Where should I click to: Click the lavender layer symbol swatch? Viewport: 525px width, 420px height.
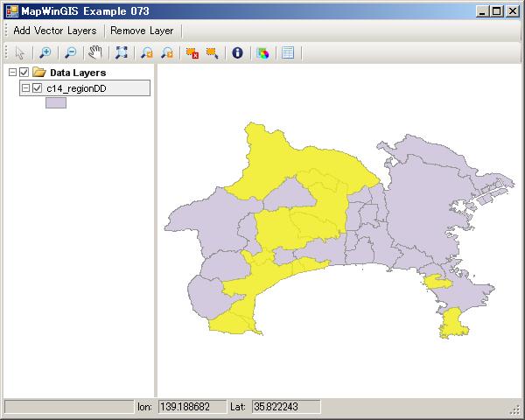tap(56, 102)
